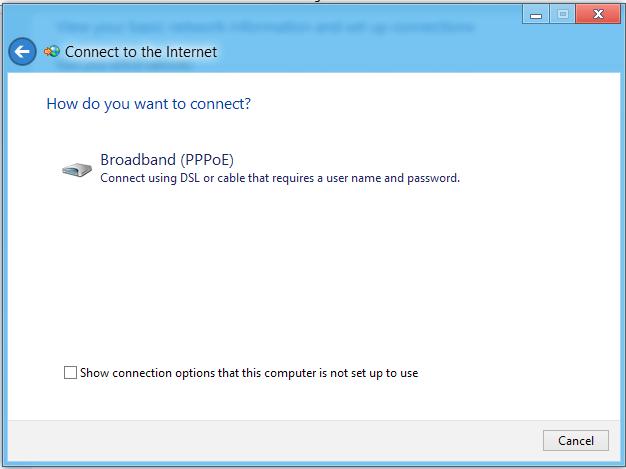The image size is (626, 469).
Task: Click the 'user name and password' phrase
Action: click(393, 178)
